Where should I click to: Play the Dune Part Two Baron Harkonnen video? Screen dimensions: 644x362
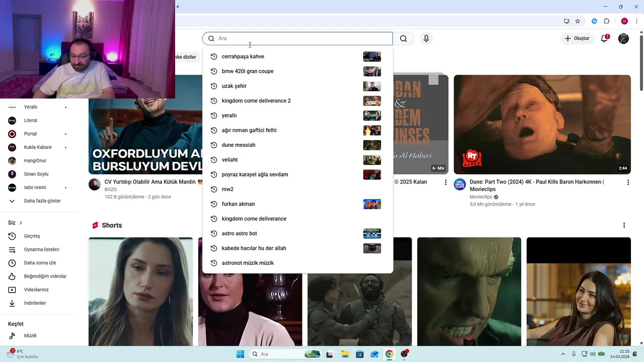(542, 124)
